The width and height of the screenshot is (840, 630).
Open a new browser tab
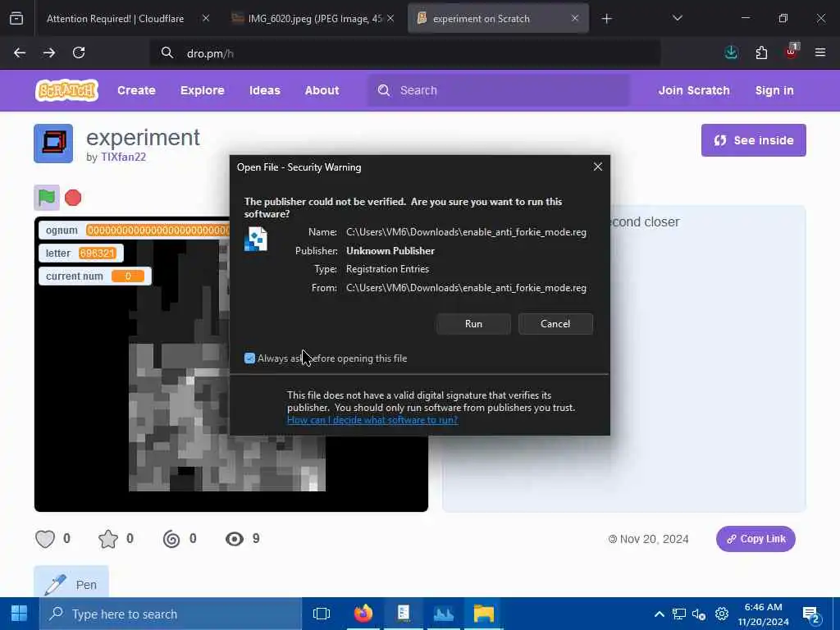pos(606,19)
